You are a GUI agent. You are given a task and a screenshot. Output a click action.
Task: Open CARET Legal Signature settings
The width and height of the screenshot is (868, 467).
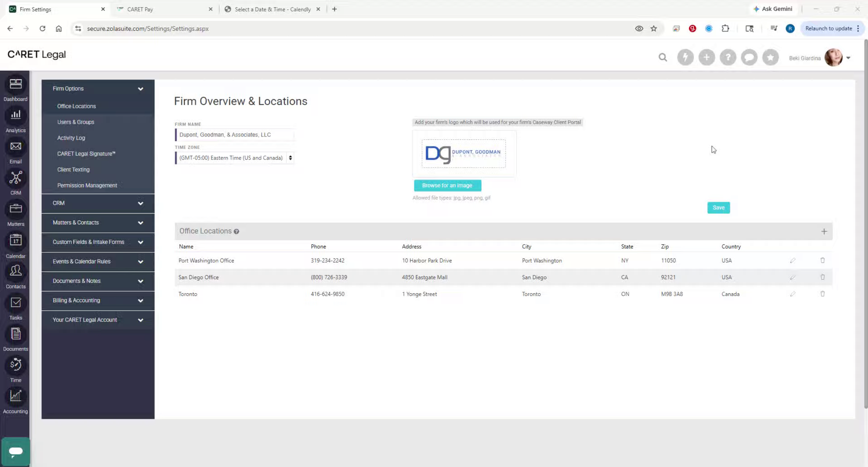pyautogui.click(x=86, y=154)
